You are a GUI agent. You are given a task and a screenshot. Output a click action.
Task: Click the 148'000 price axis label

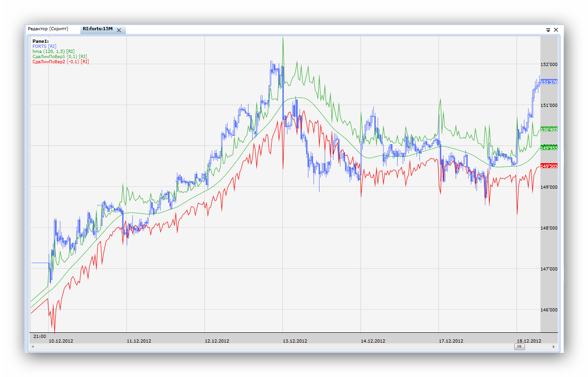pos(549,228)
